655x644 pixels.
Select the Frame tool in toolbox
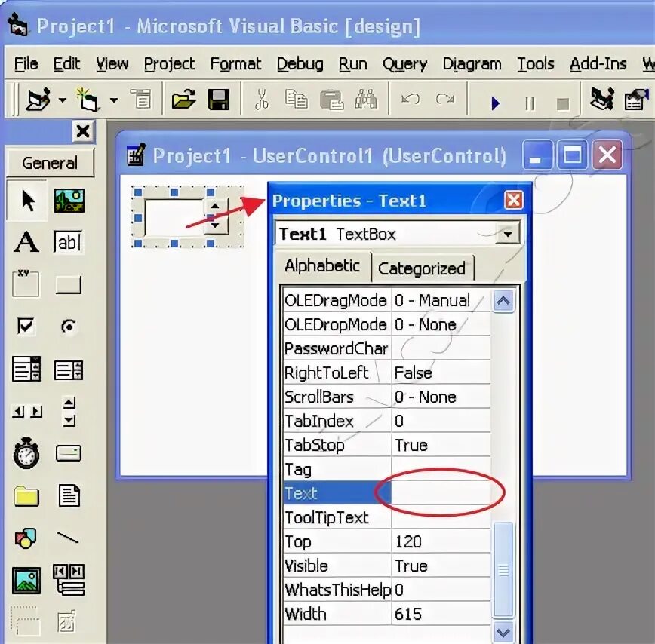[x=26, y=284]
